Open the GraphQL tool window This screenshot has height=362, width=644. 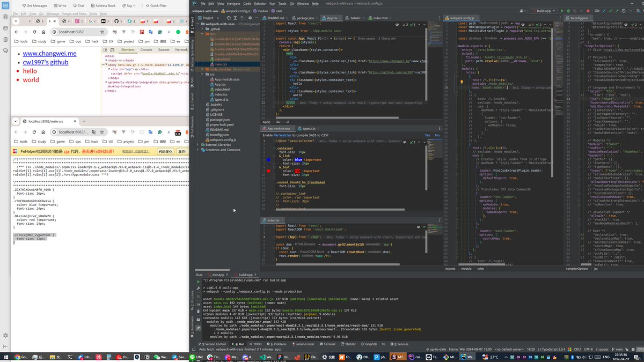tap(369, 344)
